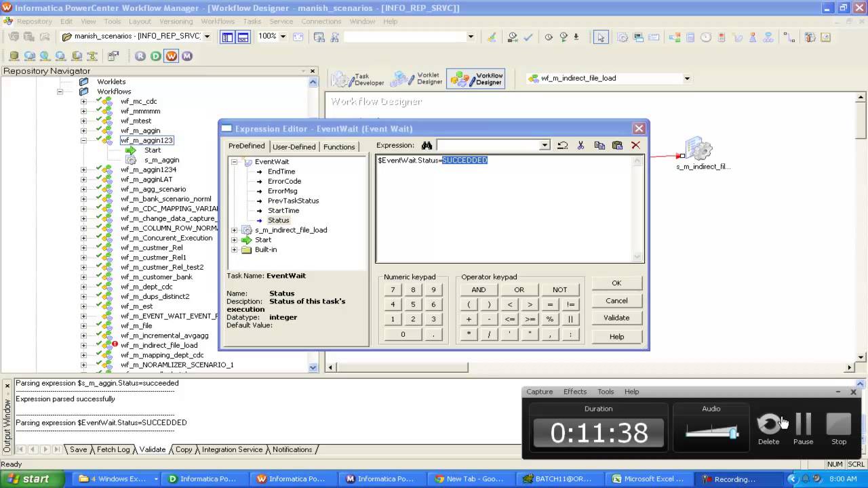Collapse the EventWait tree node
Viewport: 868px width, 488px height.
[x=234, y=162]
